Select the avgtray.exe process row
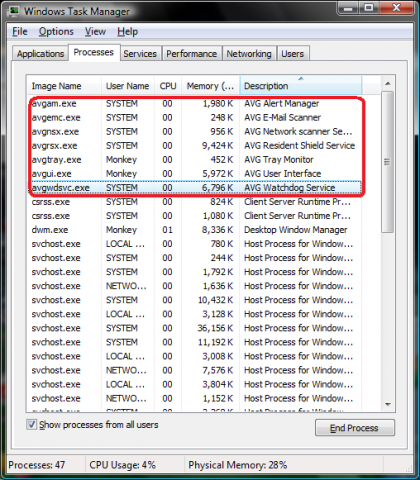420x480 pixels. click(x=194, y=160)
